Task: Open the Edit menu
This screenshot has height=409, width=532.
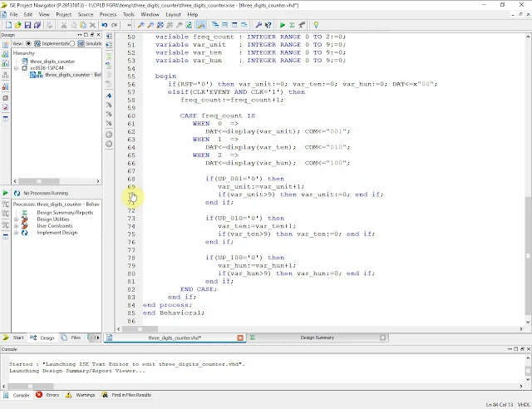Action: click(28, 15)
